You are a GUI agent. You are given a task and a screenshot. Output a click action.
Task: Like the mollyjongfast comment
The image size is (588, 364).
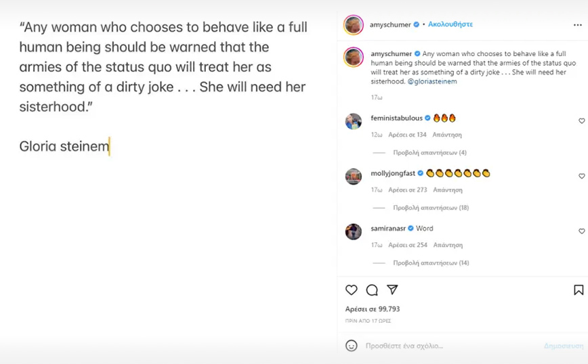click(581, 176)
